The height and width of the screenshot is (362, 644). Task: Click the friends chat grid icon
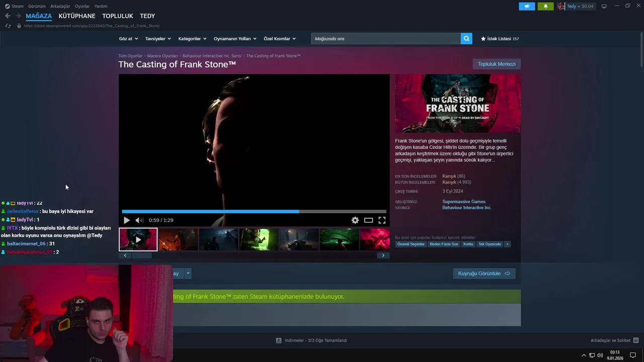point(636,340)
